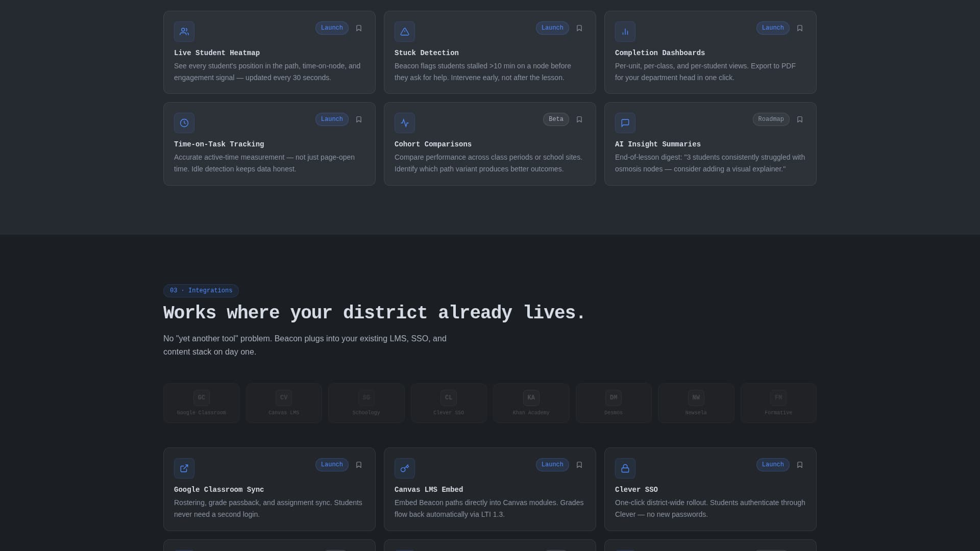The image size is (980, 551).
Task: Click the "Canvas LMS" label in the integrations row
Action: pyautogui.click(x=284, y=413)
